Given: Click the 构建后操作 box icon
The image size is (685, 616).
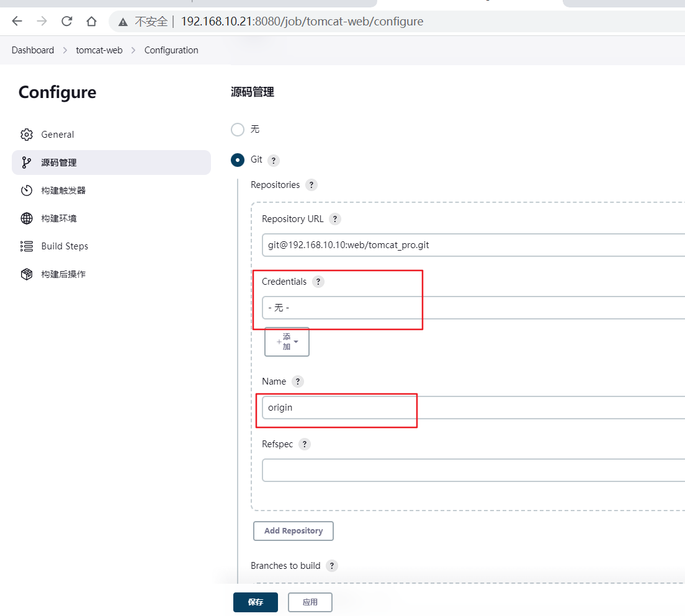Looking at the screenshot, I should tap(27, 274).
